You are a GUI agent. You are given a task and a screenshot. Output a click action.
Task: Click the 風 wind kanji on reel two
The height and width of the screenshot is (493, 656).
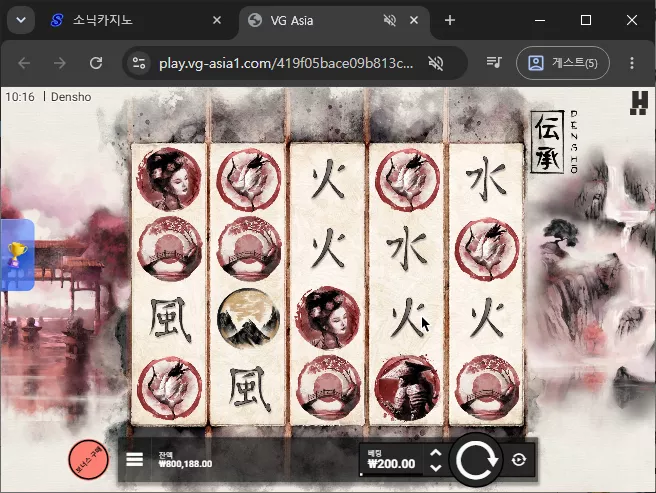[x=249, y=388]
